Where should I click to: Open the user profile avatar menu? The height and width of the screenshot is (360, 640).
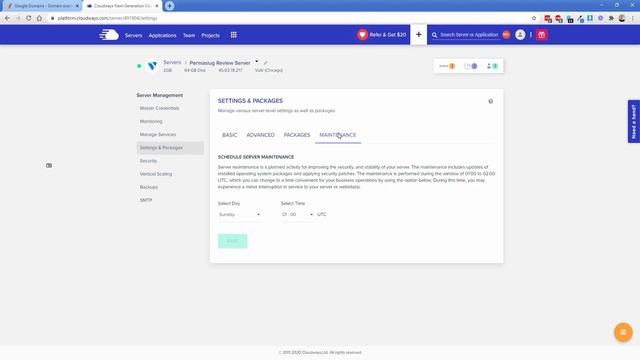(520, 35)
